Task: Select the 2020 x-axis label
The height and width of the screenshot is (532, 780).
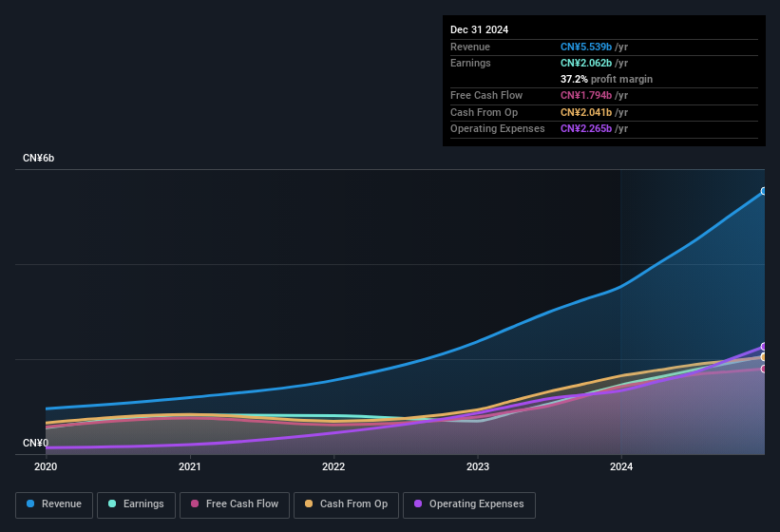Action: pyautogui.click(x=46, y=466)
